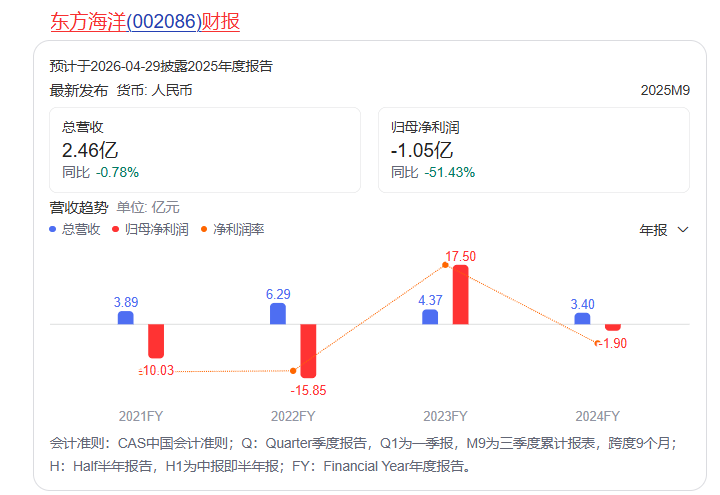Select the red 2024FY -1.90 bar
Viewport: 720px width, 495px height.
tap(613, 327)
